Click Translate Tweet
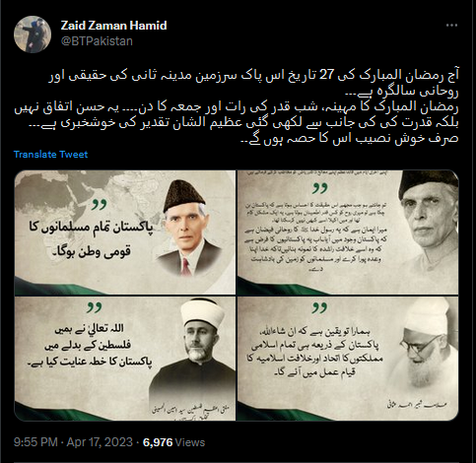The height and width of the screenshot is (463, 476). tap(50, 155)
